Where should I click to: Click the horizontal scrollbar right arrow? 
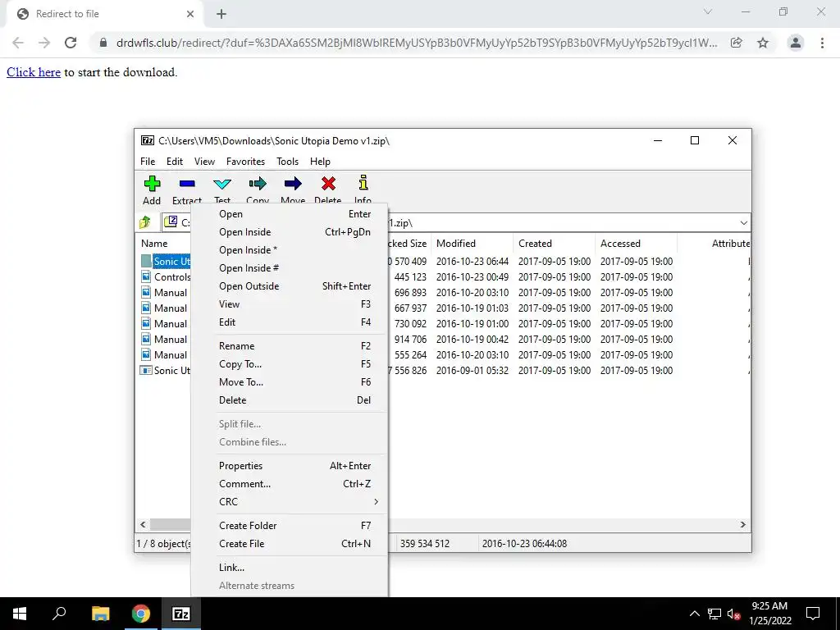pyautogui.click(x=743, y=524)
